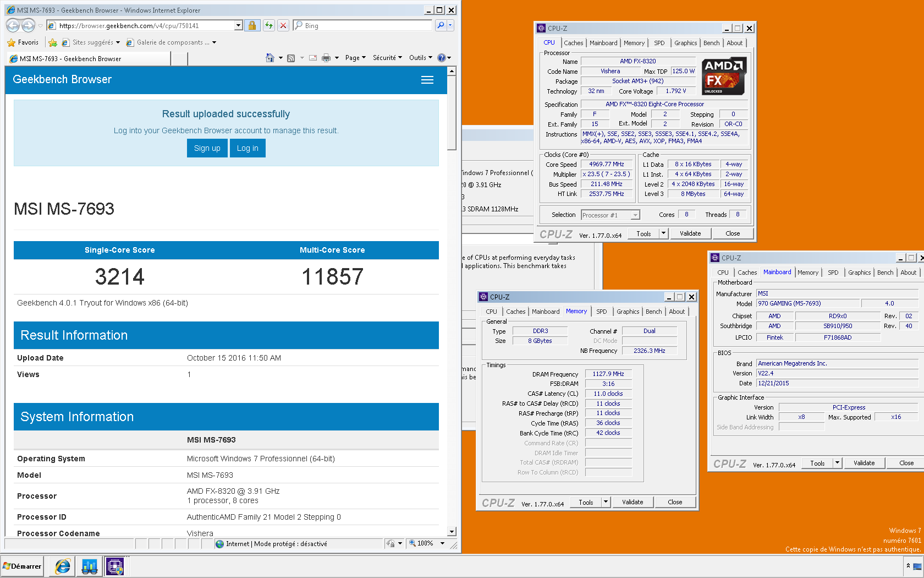Click Sign up button
Image resolution: width=924 pixels, height=578 pixels.
(207, 148)
